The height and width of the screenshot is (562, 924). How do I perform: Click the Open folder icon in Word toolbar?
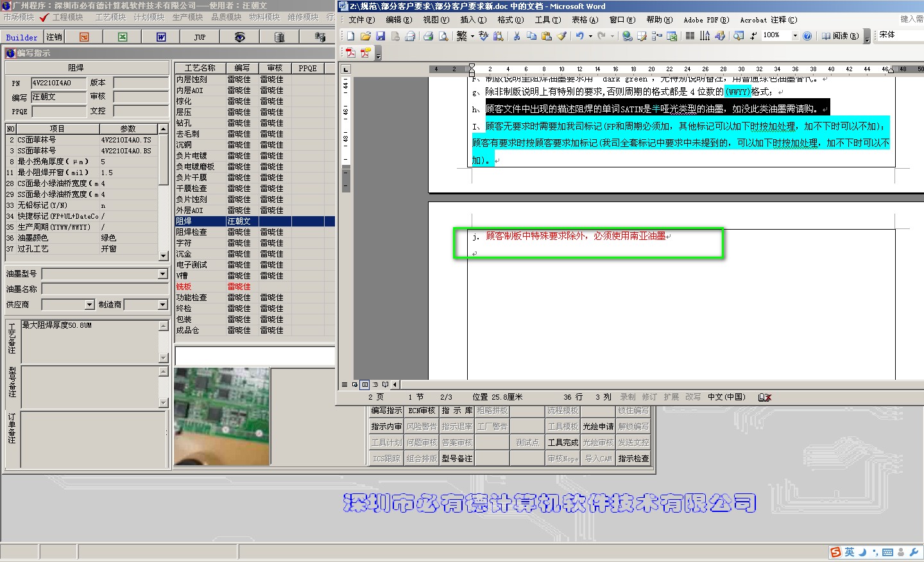click(366, 36)
